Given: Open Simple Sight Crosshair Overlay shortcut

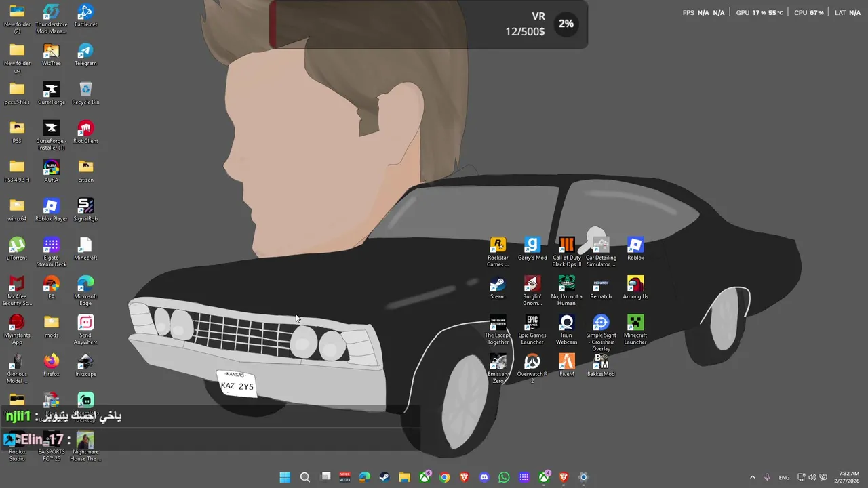Looking at the screenshot, I should coord(601,333).
